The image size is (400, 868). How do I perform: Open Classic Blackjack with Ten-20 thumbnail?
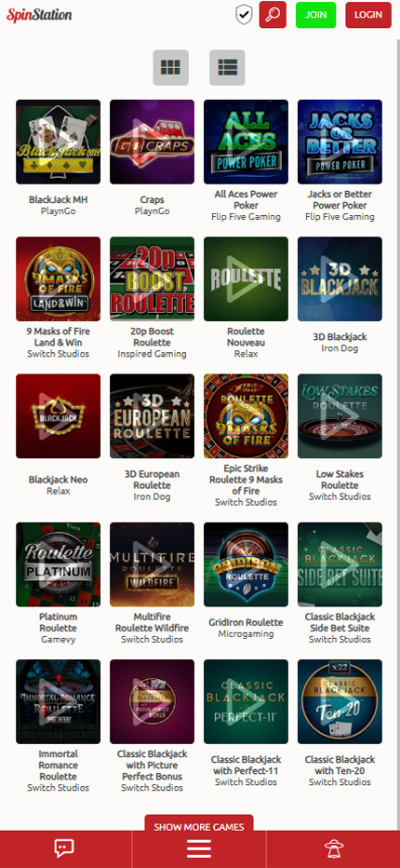340,701
